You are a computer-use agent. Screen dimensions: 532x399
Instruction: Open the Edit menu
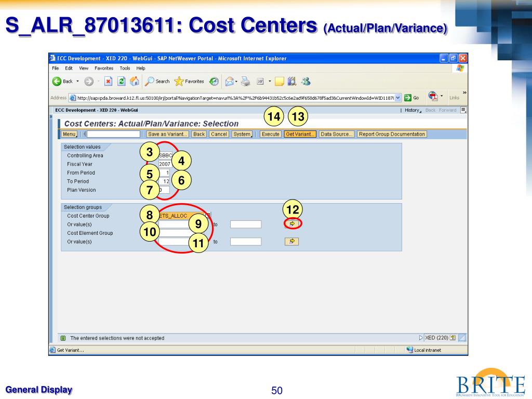coord(69,68)
